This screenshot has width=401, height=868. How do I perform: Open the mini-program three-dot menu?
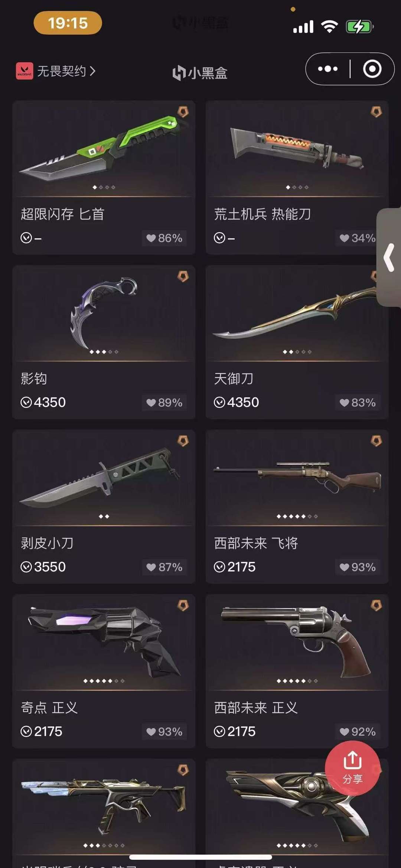point(328,69)
